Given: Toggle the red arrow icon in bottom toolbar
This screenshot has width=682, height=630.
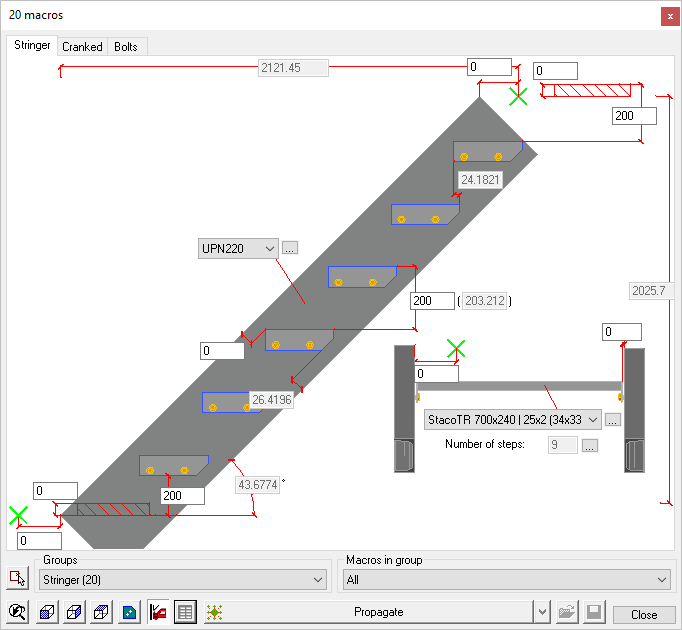Looking at the screenshot, I should click(x=157, y=612).
